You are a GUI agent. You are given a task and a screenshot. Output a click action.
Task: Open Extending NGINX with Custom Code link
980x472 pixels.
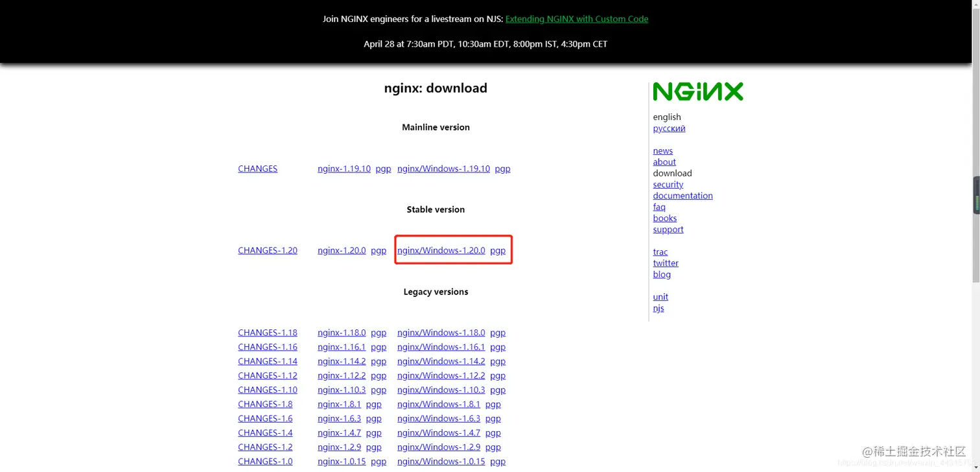point(577,19)
